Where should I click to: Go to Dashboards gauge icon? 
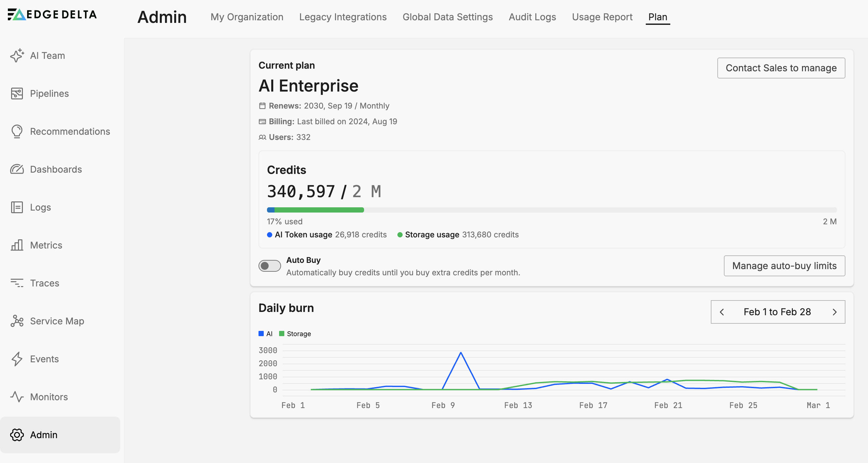17,169
